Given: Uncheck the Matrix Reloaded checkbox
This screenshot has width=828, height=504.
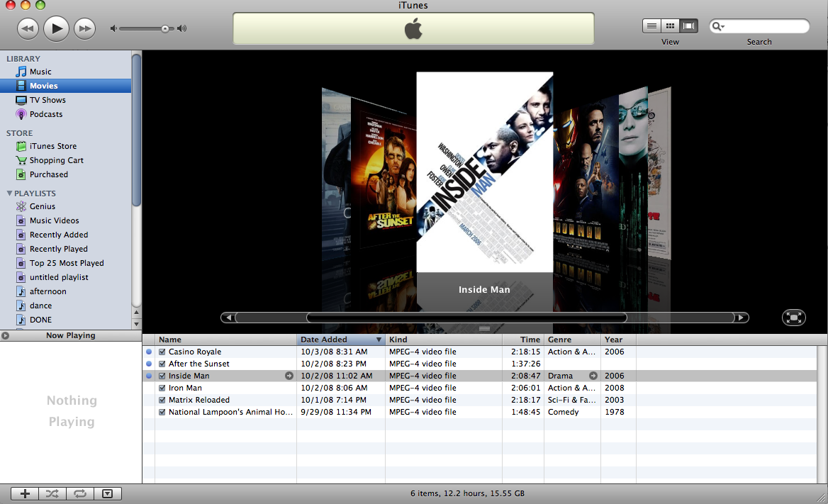Looking at the screenshot, I should (x=162, y=400).
